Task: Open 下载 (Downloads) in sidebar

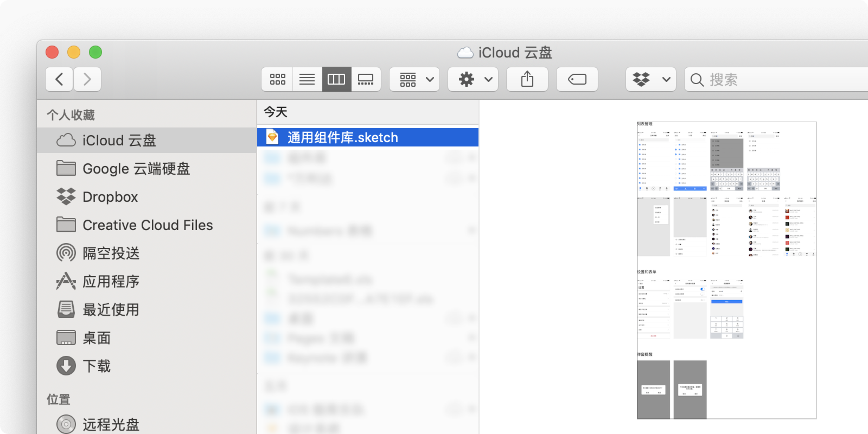Action: (97, 366)
